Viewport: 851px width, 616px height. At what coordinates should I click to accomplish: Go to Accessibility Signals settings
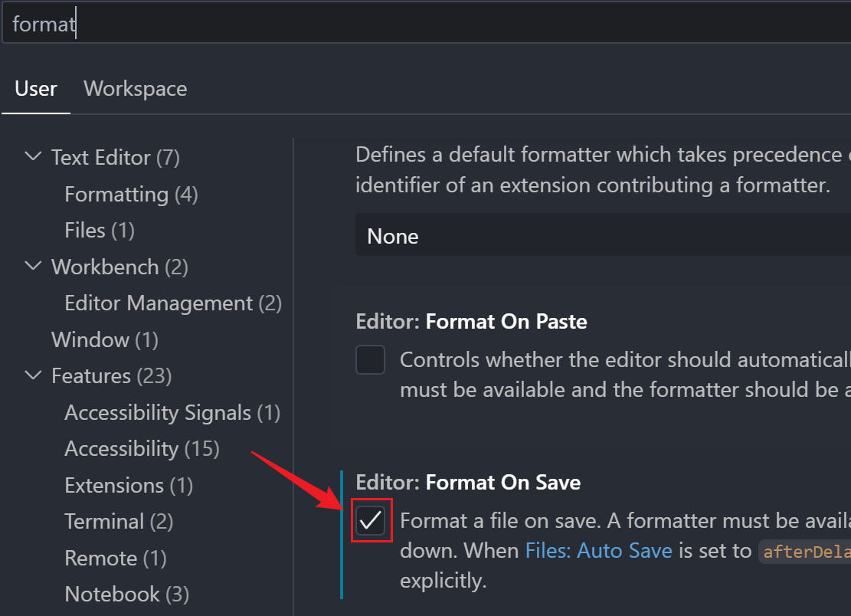click(x=172, y=413)
